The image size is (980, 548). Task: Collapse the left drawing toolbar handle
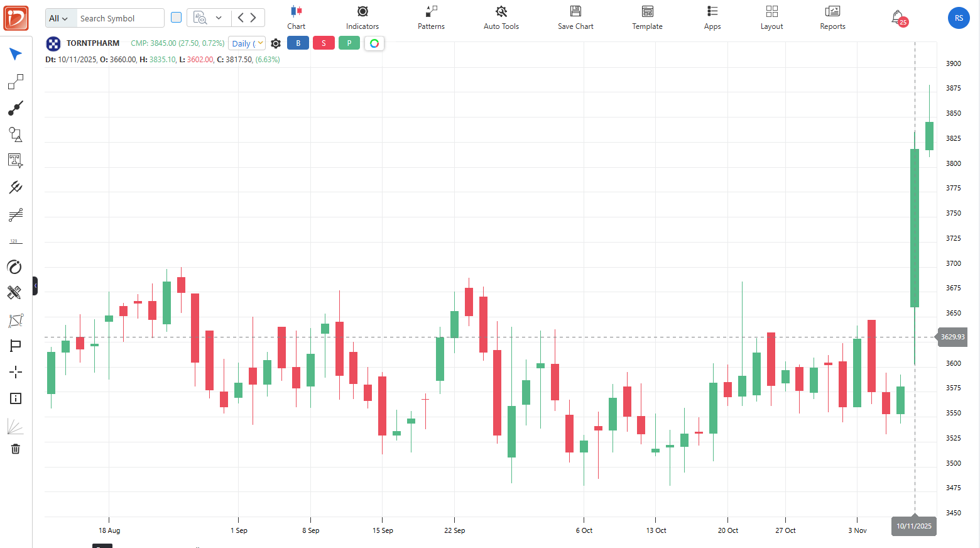(35, 286)
